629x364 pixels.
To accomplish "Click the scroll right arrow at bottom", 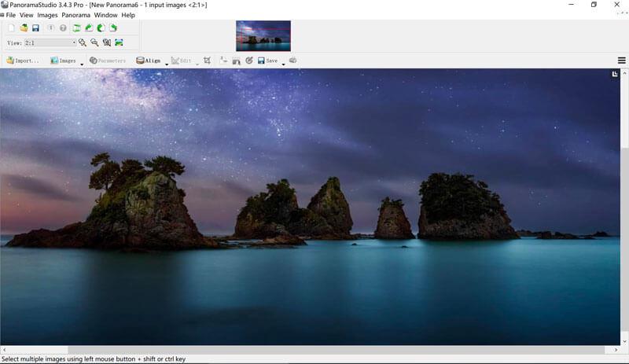I will pyautogui.click(x=616, y=350).
